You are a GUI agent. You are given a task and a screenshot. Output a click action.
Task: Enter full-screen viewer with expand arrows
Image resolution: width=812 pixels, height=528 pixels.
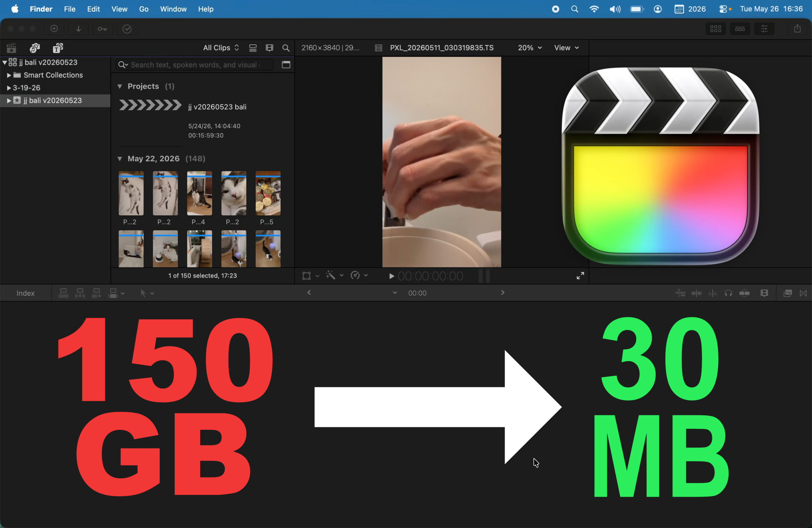(580, 276)
